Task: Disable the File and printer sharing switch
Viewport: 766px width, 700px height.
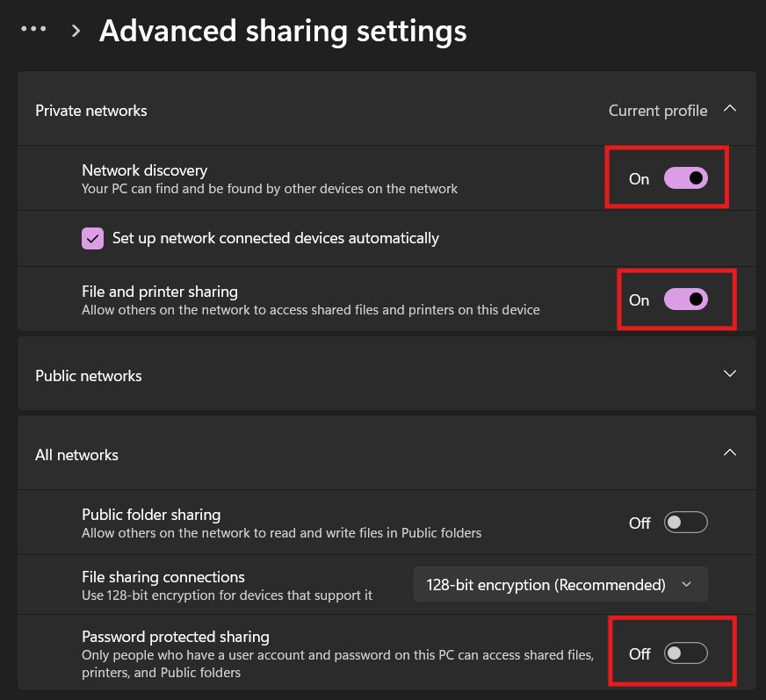Action: click(x=685, y=299)
